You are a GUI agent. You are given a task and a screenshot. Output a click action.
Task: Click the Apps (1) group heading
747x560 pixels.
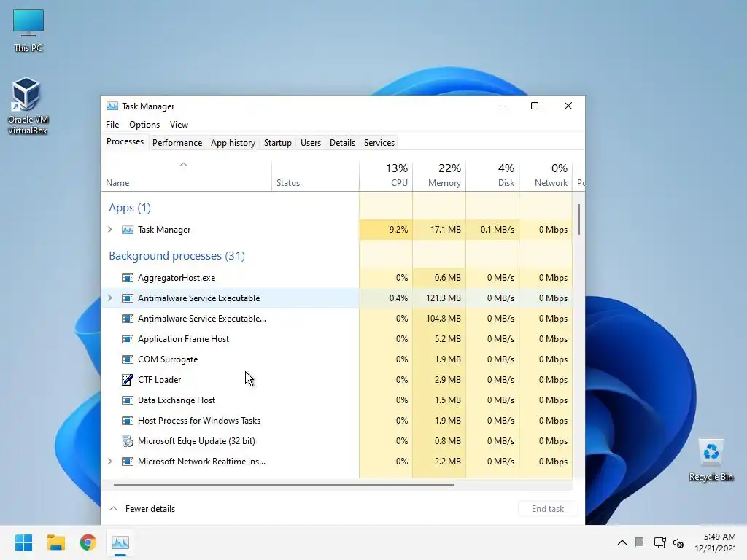130,208
